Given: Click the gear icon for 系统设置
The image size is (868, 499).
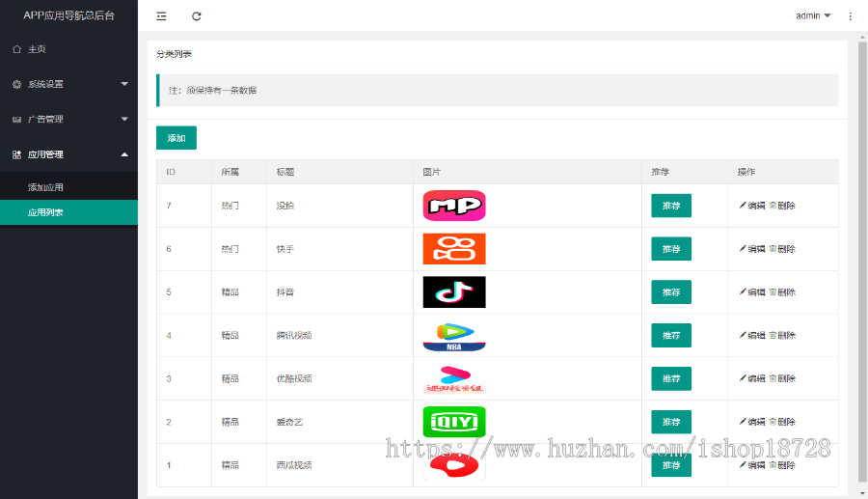Looking at the screenshot, I should [16, 84].
